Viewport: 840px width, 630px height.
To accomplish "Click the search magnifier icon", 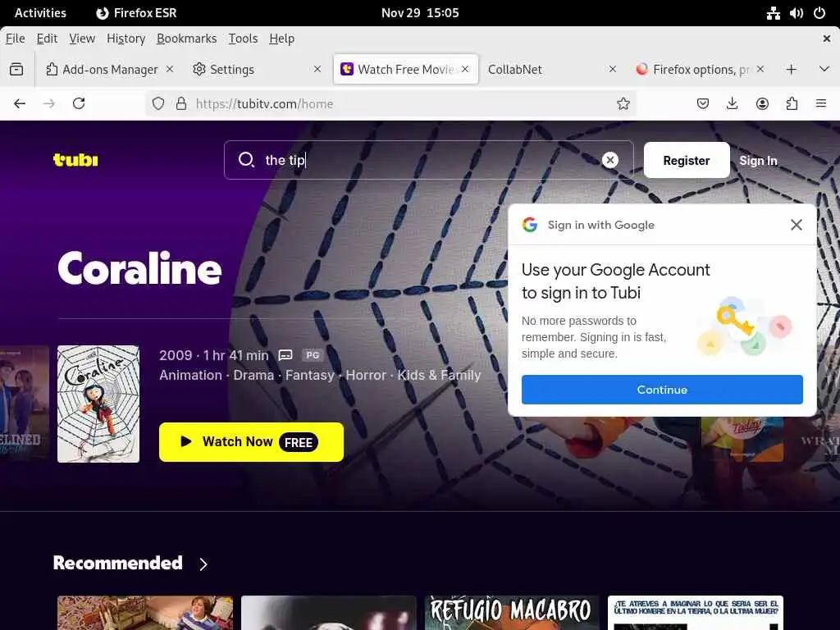I will [x=246, y=160].
